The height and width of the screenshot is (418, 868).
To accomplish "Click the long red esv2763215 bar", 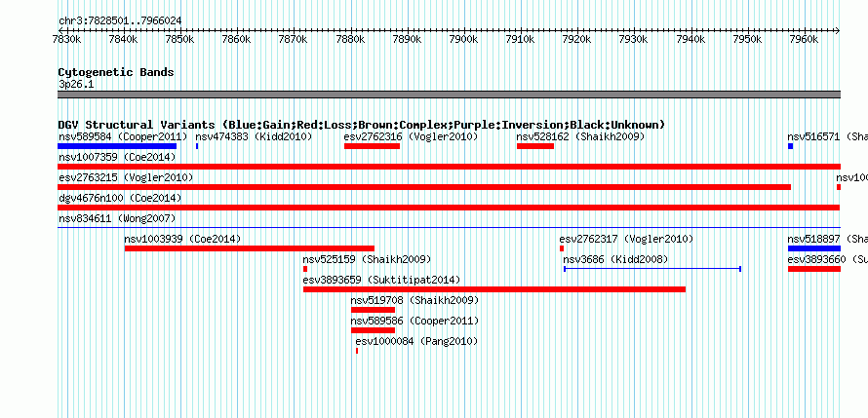I will click(424, 187).
